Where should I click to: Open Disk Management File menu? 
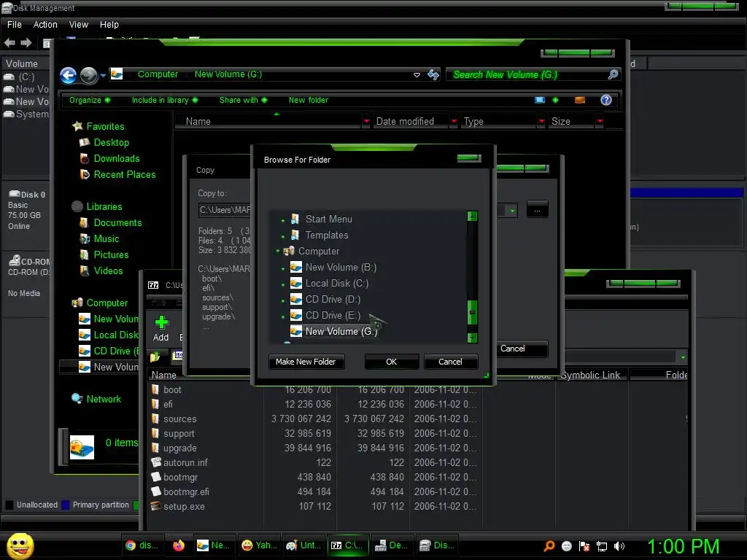[15, 24]
